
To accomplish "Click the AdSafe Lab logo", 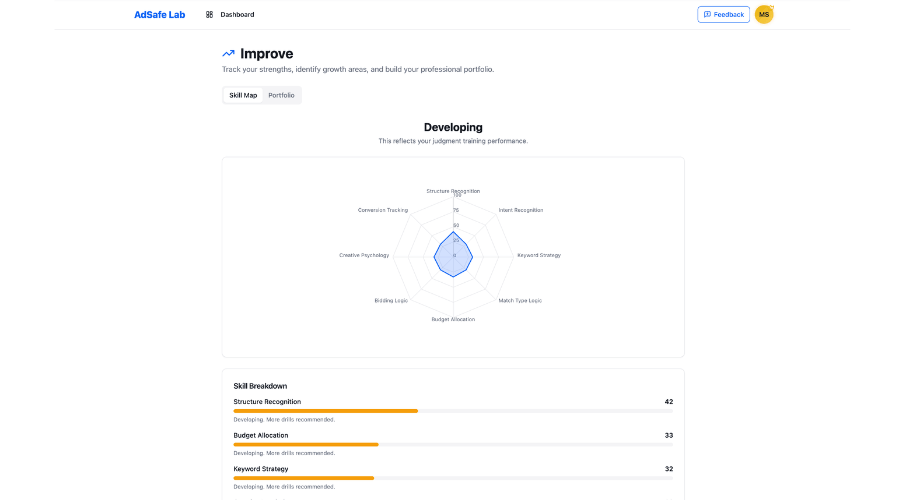I will point(160,15).
